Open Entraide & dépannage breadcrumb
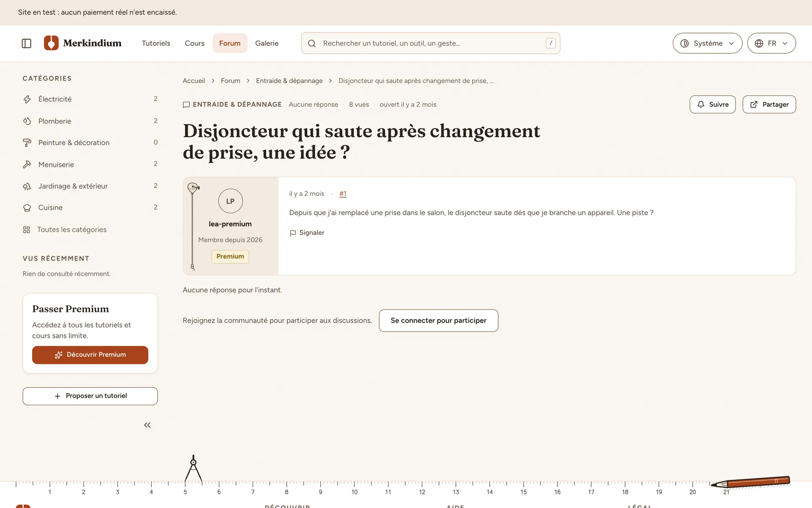Image resolution: width=812 pixels, height=508 pixels. click(289, 81)
